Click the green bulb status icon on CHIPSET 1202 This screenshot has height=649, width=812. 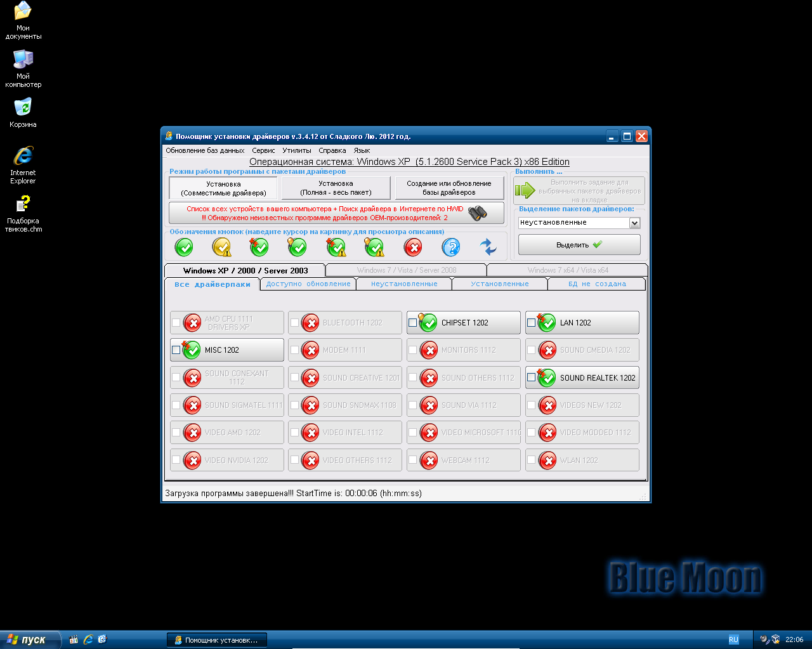coord(428,322)
